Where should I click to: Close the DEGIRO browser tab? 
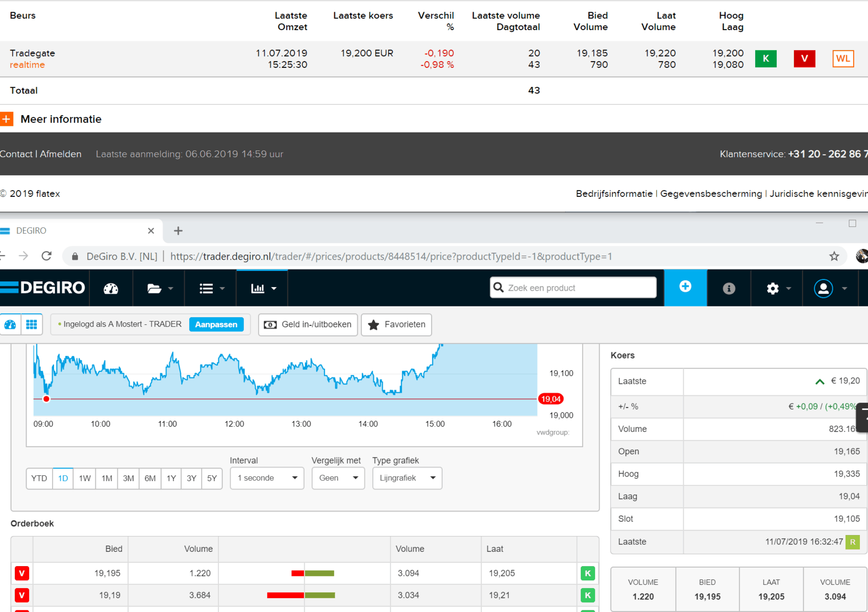pyautogui.click(x=151, y=231)
